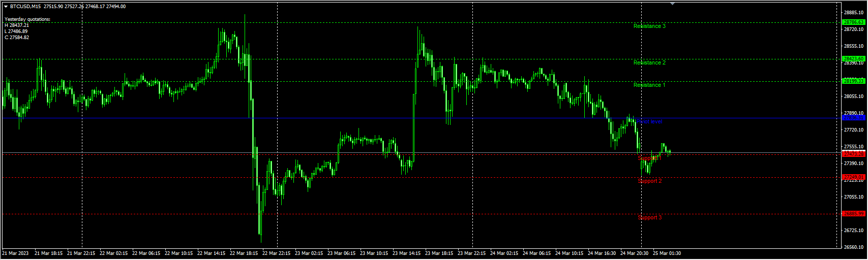The height and width of the screenshot is (260, 868).
Task: Click the 27555.10 price scale value
Action: 854,147
